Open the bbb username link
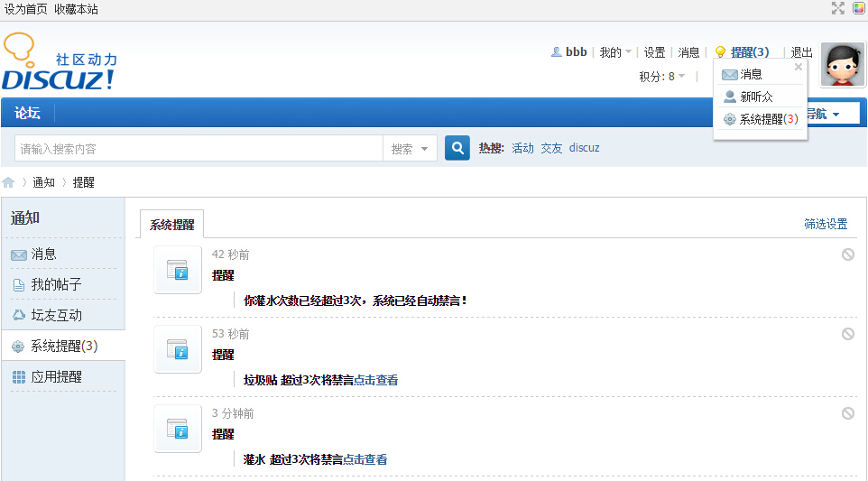868x481 pixels. (x=576, y=52)
